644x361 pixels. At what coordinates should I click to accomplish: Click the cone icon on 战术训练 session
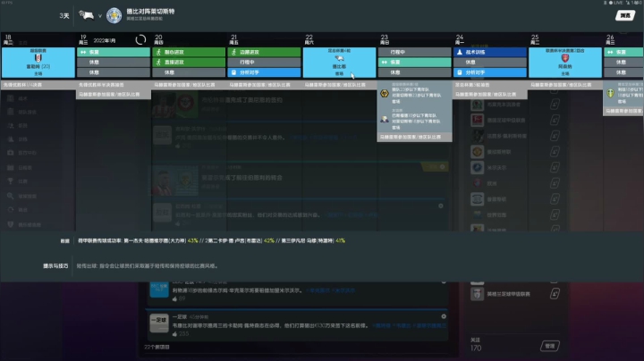pos(460,52)
